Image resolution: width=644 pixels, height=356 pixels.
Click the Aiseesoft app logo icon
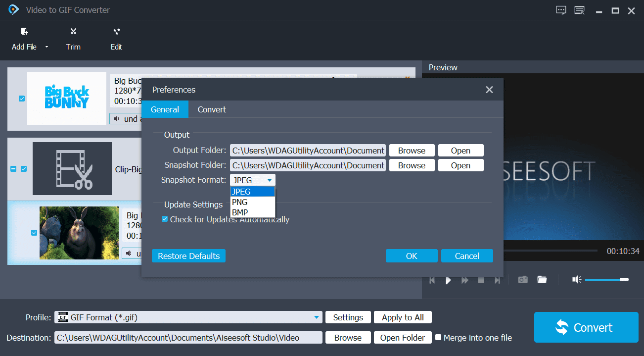[x=13, y=9]
